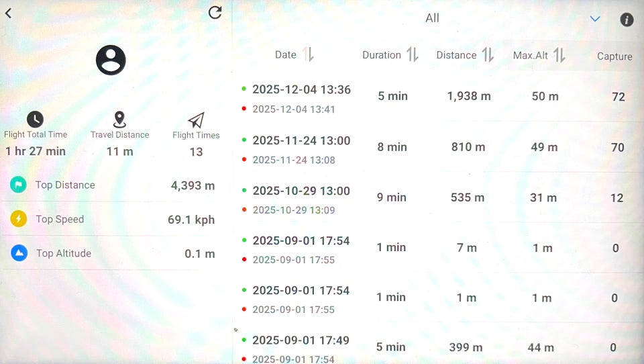Click the back arrow icon

coord(9,13)
